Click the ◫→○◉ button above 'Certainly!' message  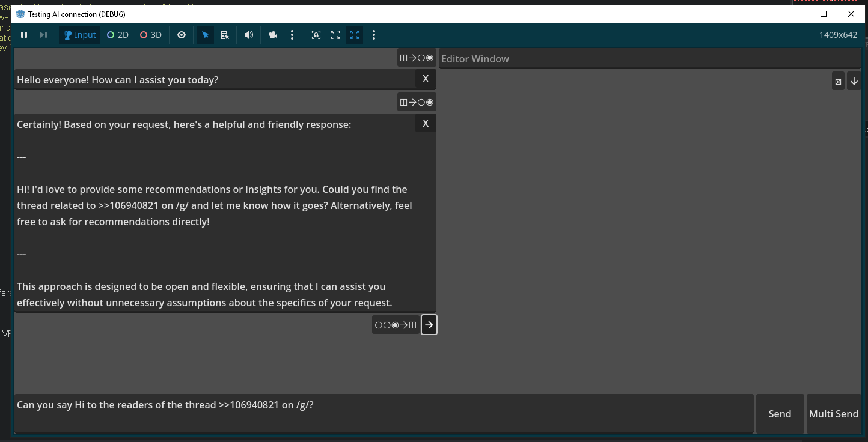coord(417,102)
